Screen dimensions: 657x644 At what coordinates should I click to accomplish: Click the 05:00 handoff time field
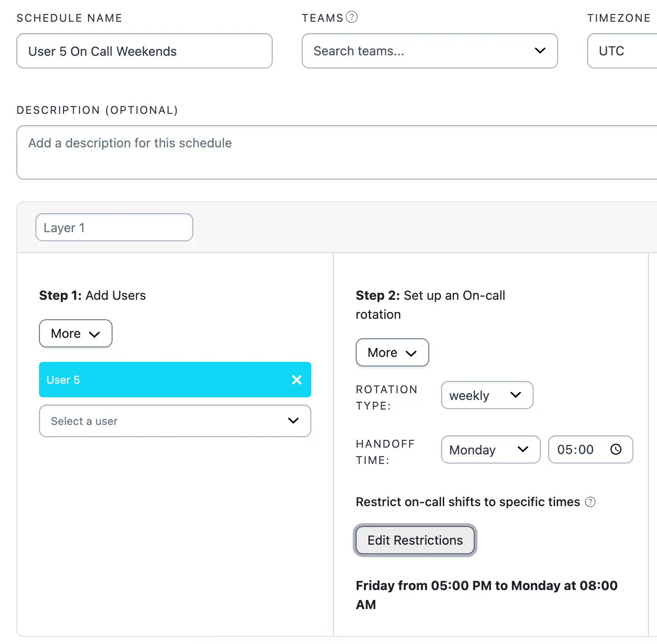(590, 449)
